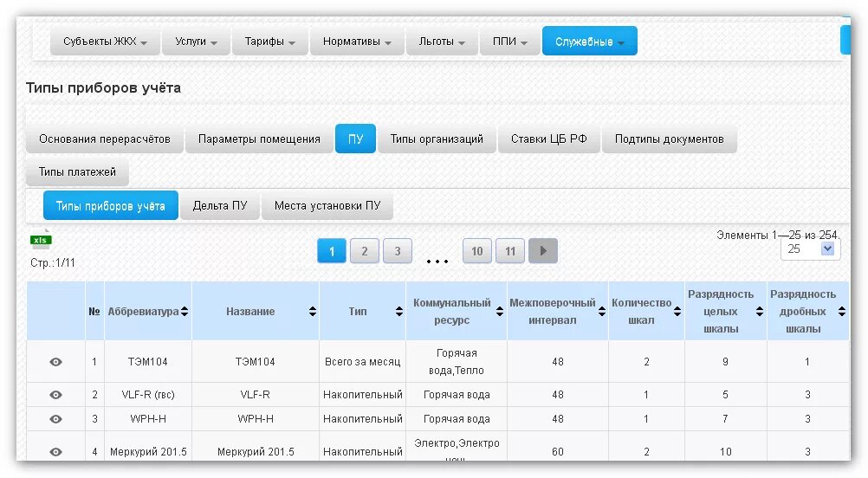Click the Типы приборов учёта page heading
868x478 pixels.
[x=103, y=88]
